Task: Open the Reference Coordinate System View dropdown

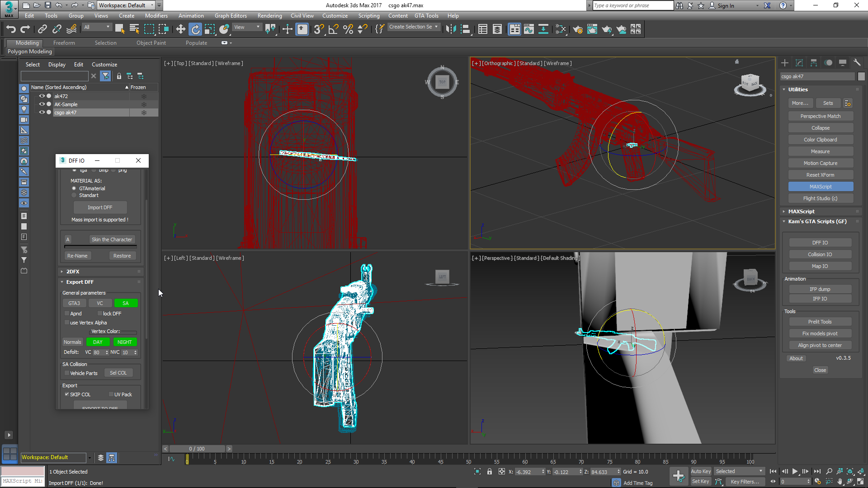Action: (x=247, y=27)
